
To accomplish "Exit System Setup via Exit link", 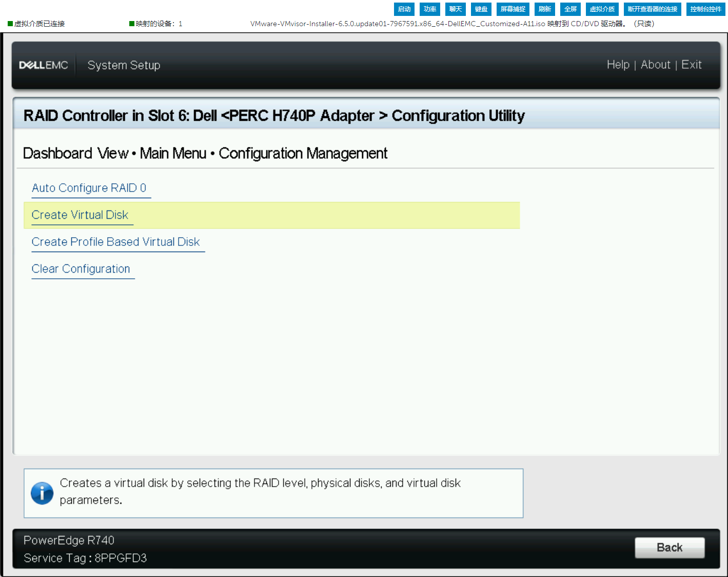I will pos(691,65).
